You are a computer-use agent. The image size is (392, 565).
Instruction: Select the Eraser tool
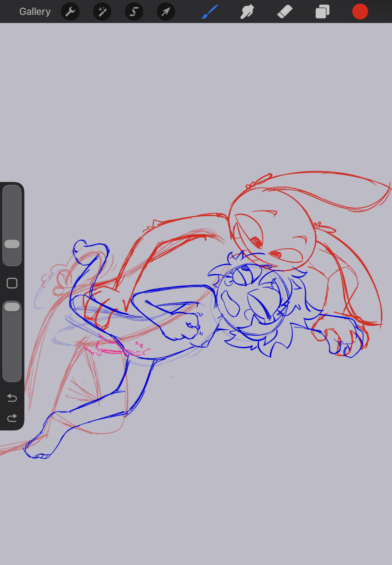coord(285,12)
